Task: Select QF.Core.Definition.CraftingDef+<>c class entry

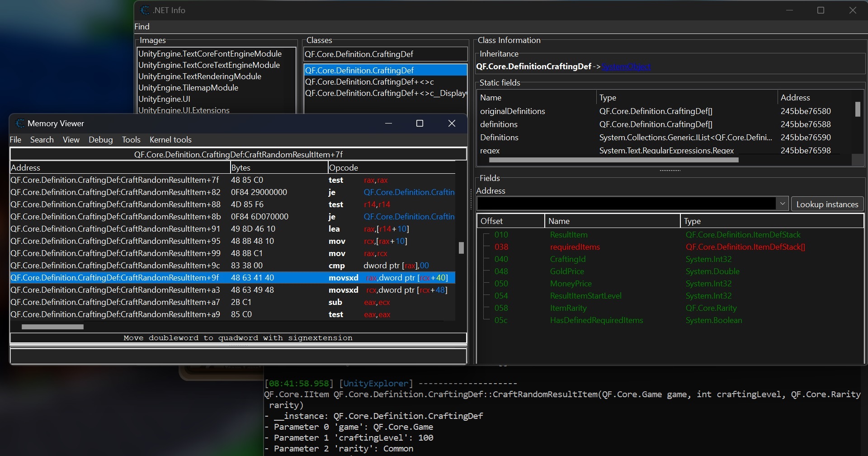Action: point(385,82)
